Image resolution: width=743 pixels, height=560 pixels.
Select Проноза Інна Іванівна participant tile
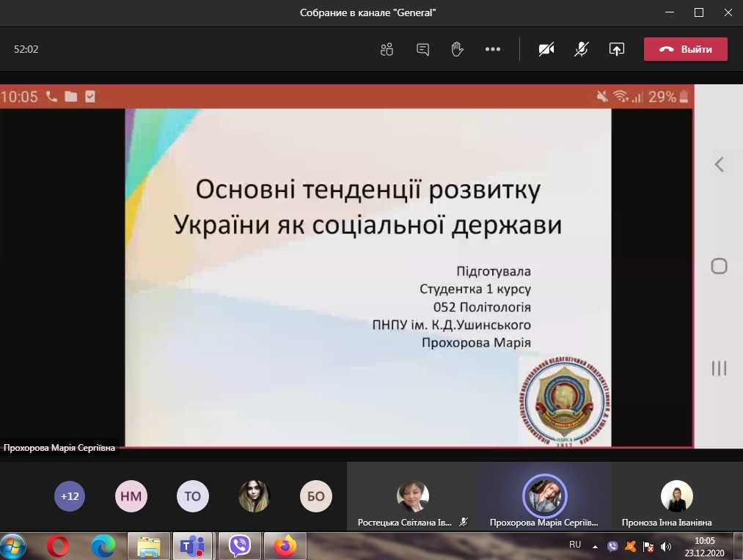677,496
